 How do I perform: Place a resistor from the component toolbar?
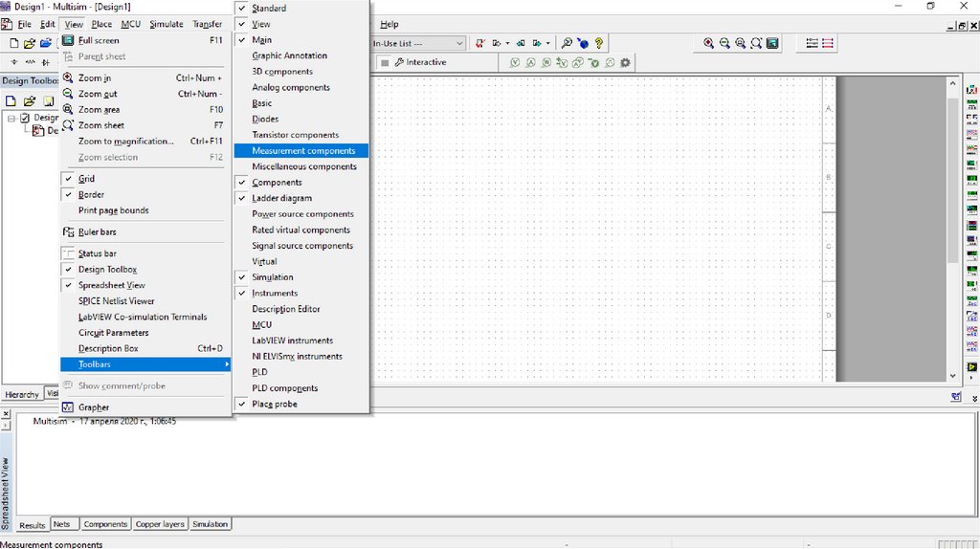[30, 62]
